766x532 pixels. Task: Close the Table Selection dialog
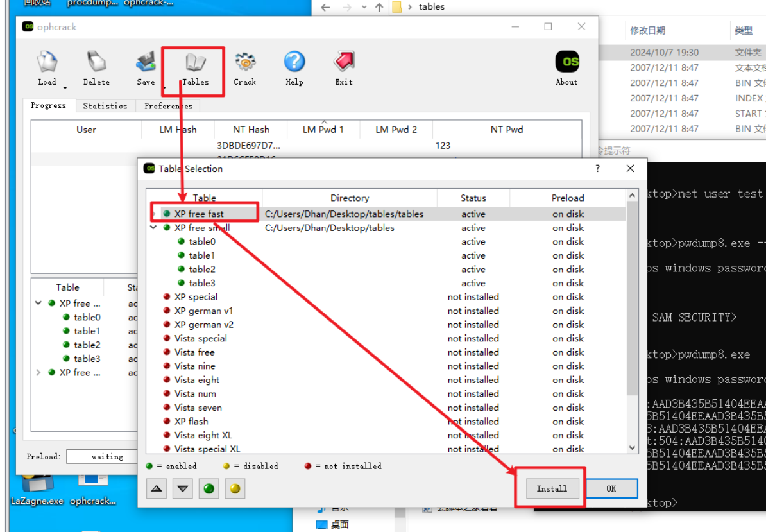[x=630, y=169]
